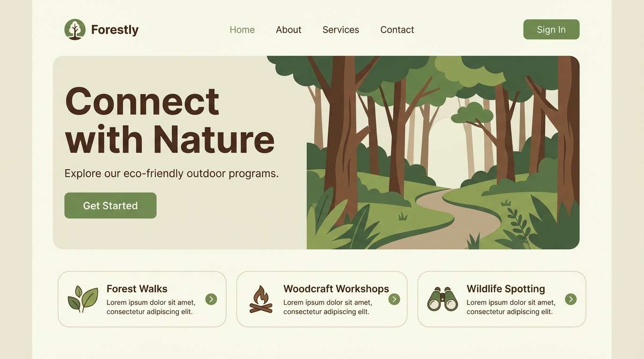644x359 pixels.
Task: Open the Contact navigation link
Action: [x=397, y=29]
